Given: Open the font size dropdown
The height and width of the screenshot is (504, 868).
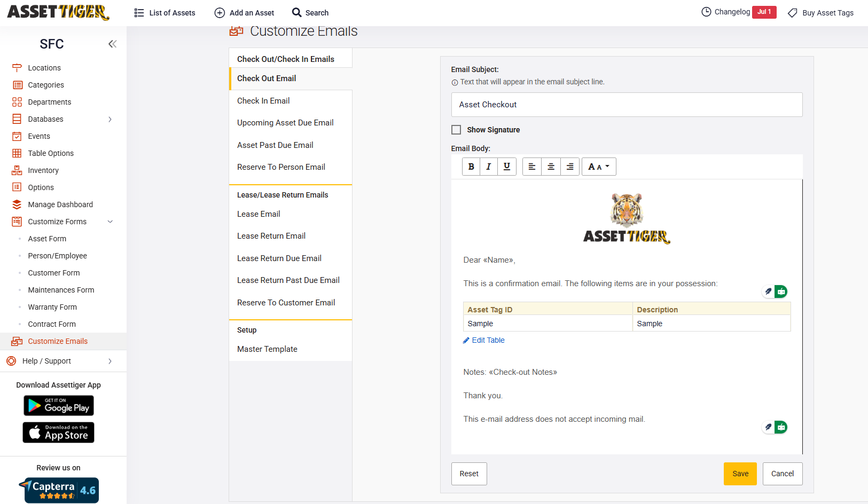Looking at the screenshot, I should (x=599, y=166).
